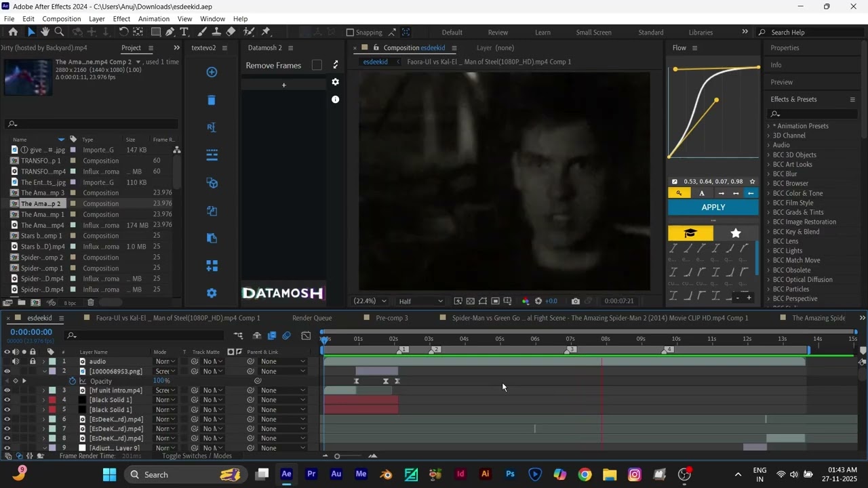Toggle the Opacity stopwatch

(73, 381)
